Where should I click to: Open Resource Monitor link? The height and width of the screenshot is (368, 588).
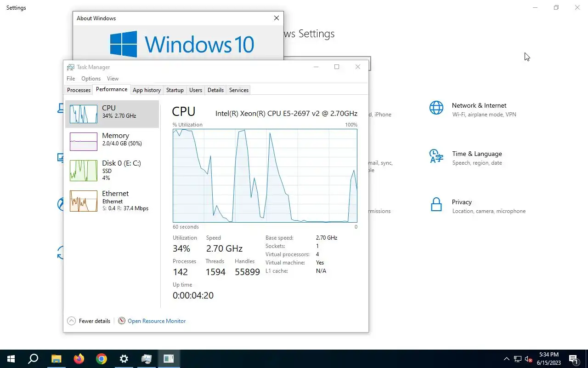coord(157,321)
